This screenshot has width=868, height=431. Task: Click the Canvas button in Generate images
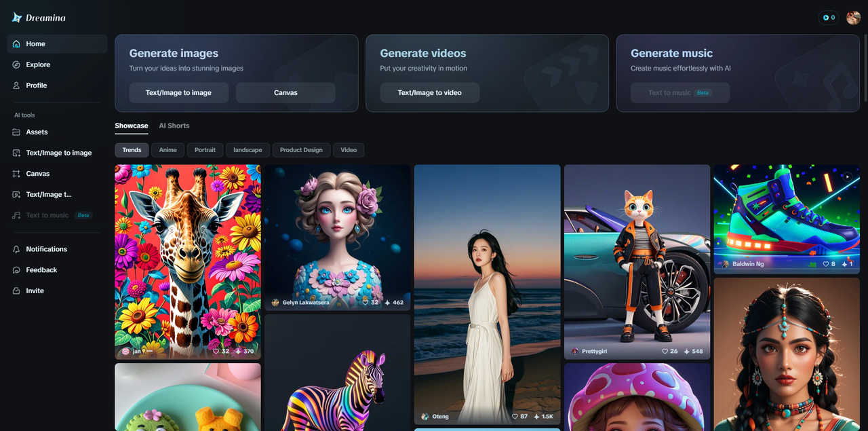click(x=285, y=93)
